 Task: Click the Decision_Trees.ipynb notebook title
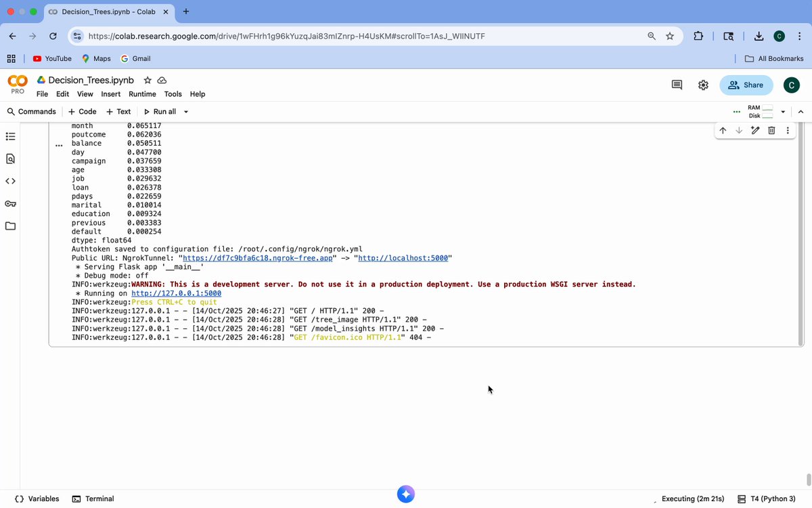click(x=91, y=80)
